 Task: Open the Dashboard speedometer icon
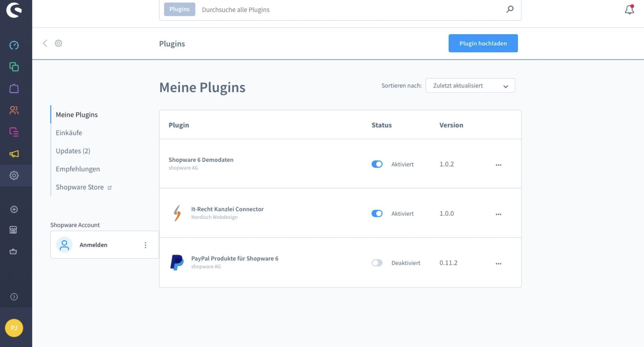14,45
